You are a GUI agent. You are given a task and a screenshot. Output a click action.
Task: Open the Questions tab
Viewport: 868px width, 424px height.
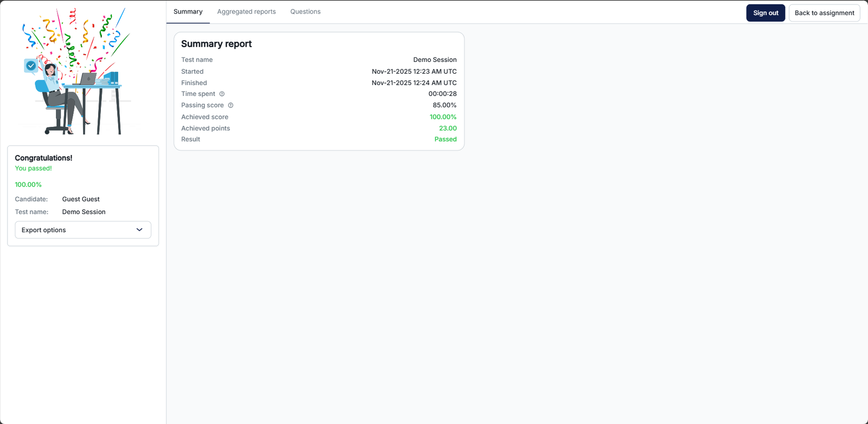[305, 11]
